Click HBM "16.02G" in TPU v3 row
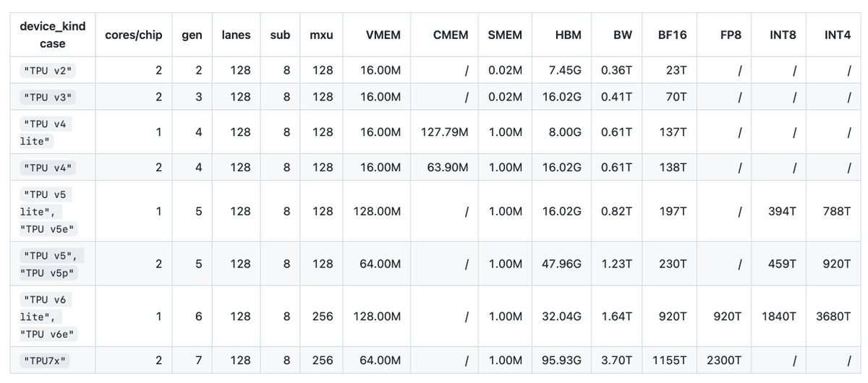 [x=563, y=97]
